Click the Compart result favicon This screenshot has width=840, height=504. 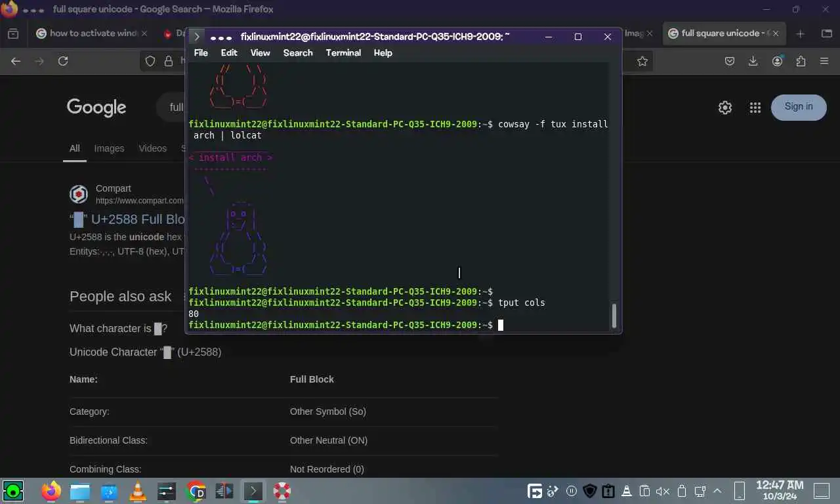coord(79,194)
